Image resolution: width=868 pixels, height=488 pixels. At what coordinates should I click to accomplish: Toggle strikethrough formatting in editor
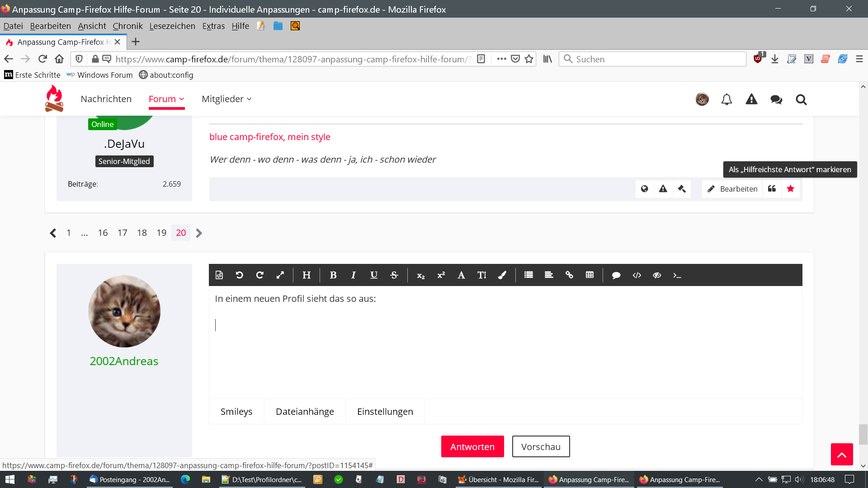[394, 275]
